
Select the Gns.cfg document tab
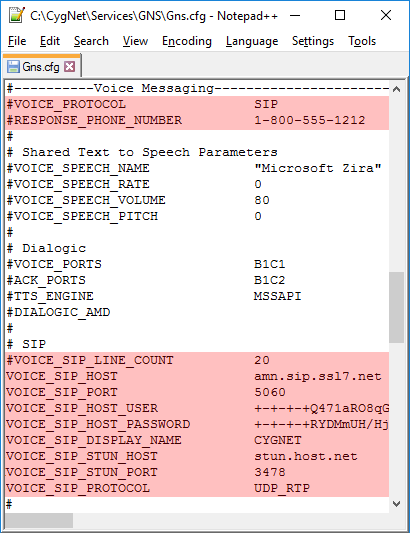[x=41, y=67]
